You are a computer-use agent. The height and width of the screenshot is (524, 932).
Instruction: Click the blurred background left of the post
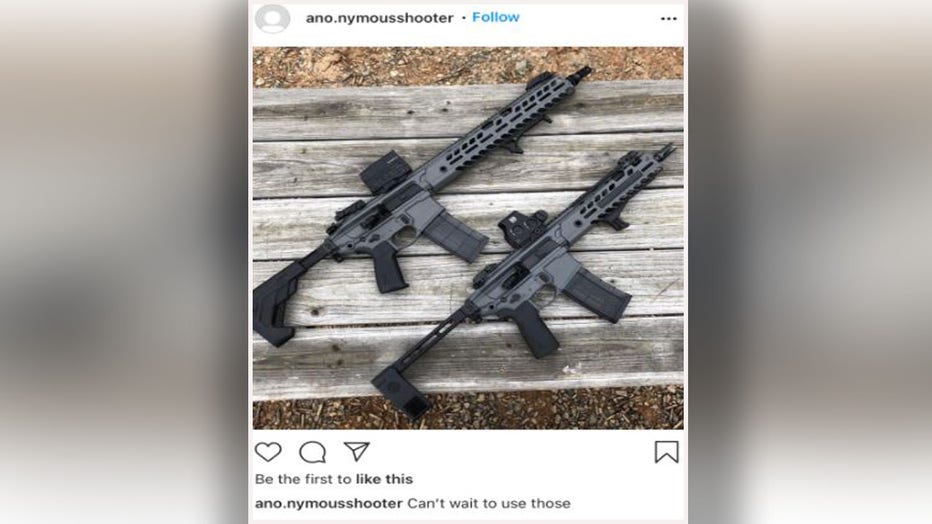coord(124,262)
